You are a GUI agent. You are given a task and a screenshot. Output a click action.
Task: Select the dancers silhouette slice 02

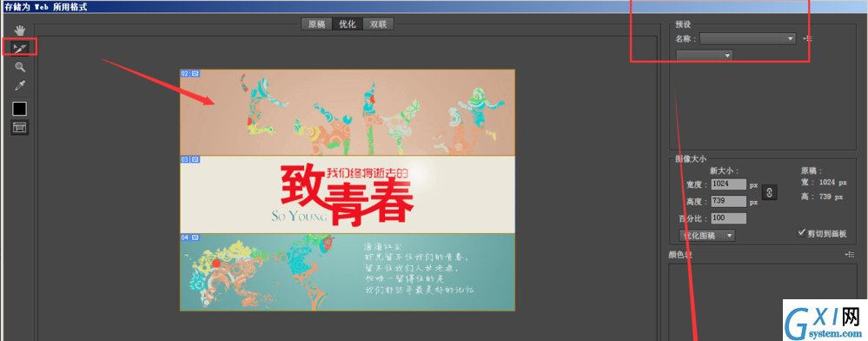tap(348, 112)
